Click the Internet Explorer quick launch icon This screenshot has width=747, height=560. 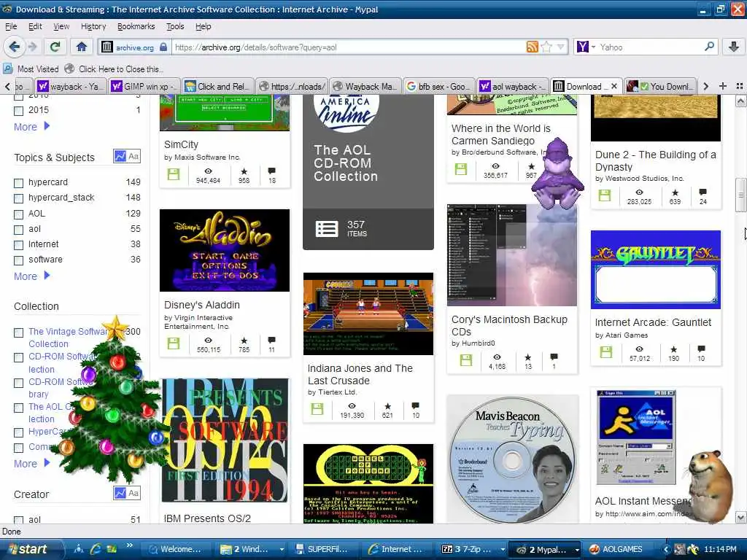tap(96, 549)
